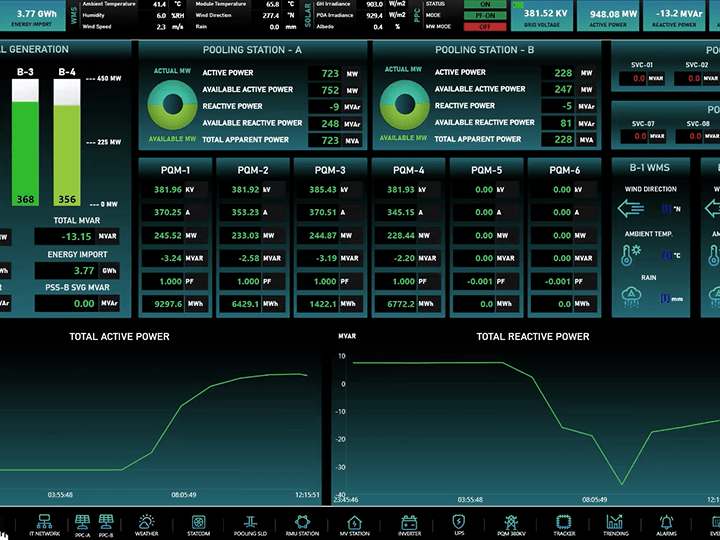720x540 pixels.
Task: Open the Tracker icon
Action: tap(564, 525)
